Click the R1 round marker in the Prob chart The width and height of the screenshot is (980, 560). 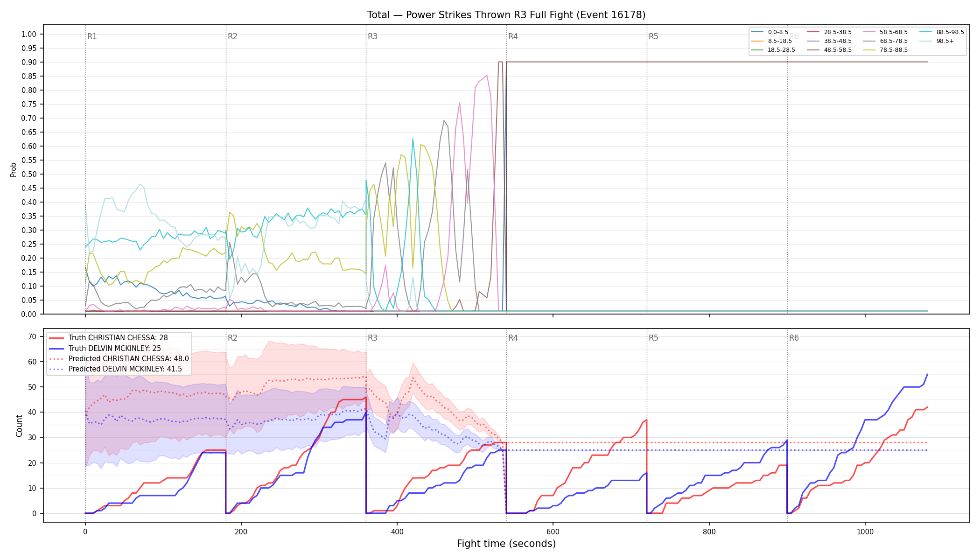[x=92, y=36]
